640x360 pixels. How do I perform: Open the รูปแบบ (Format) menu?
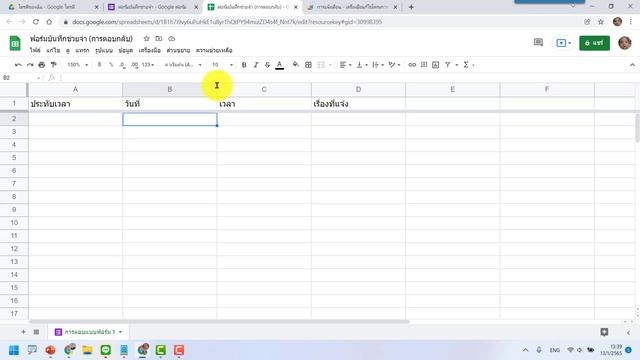(x=104, y=50)
